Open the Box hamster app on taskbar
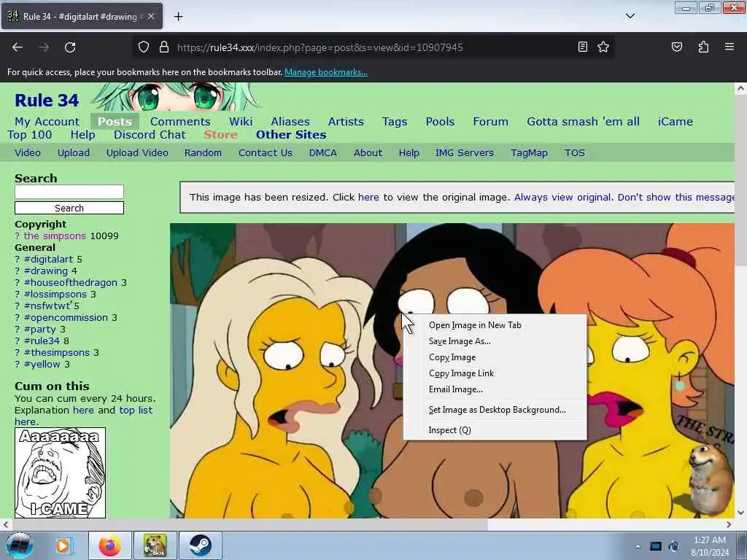Viewport: 747px width, 560px height. tap(155, 545)
